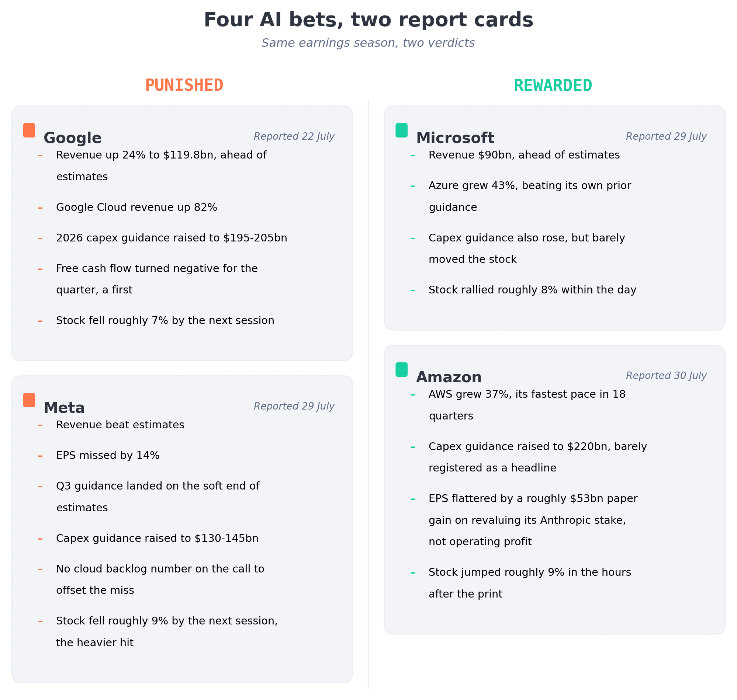Image resolution: width=737 pixels, height=700 pixels.
Task: Click Google's Reported 22 July date
Action: tap(294, 136)
